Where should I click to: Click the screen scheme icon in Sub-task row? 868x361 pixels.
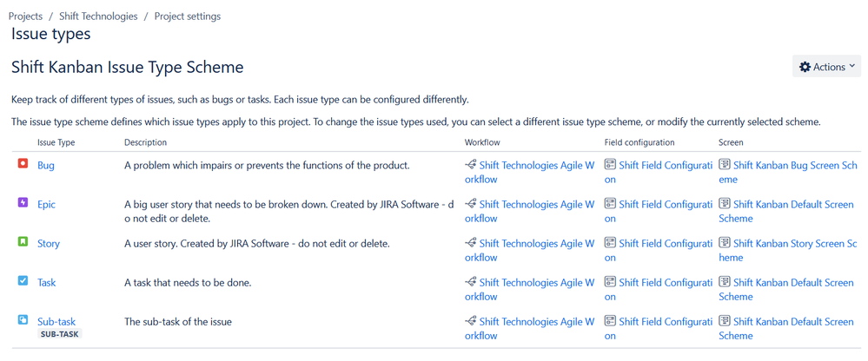point(724,321)
